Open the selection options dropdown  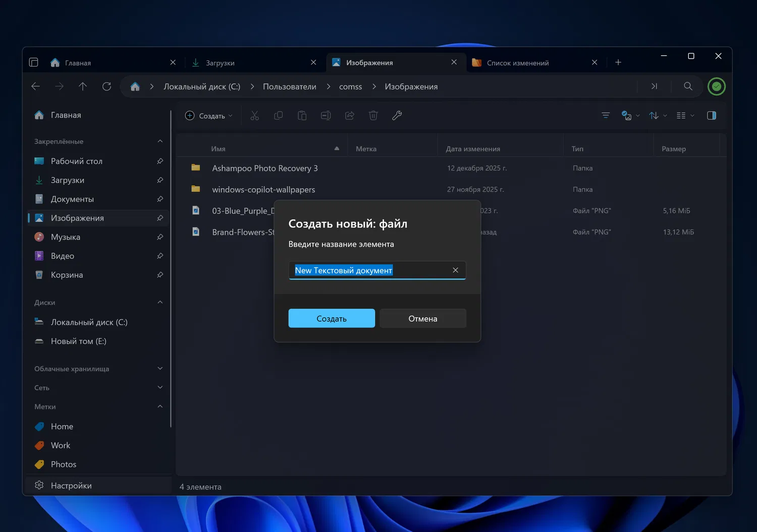(x=630, y=115)
